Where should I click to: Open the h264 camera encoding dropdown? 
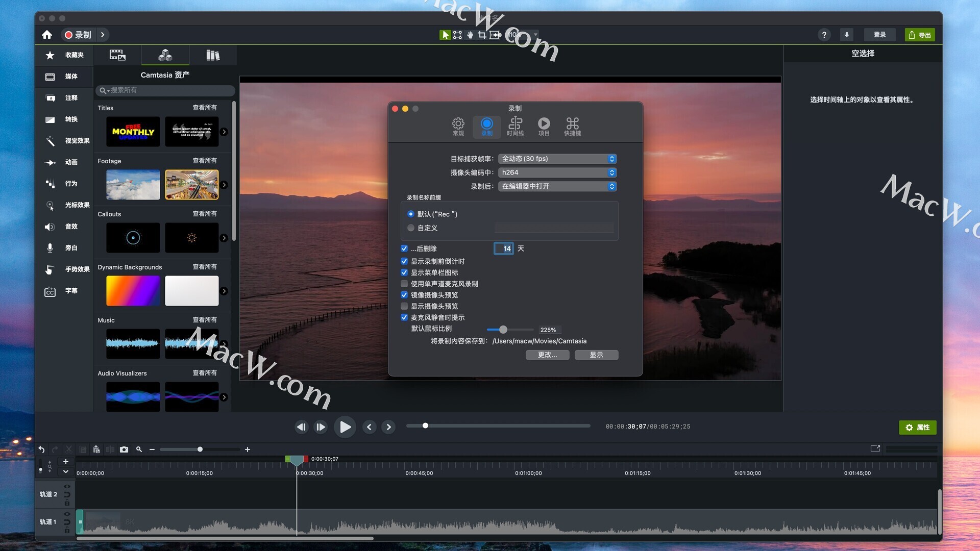[x=557, y=172]
